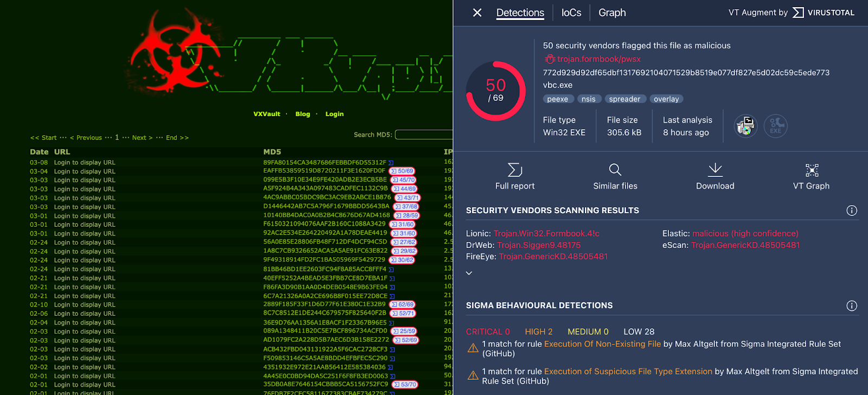Show info for Security Vendors Scanning Results
The height and width of the screenshot is (395, 868).
click(x=852, y=211)
